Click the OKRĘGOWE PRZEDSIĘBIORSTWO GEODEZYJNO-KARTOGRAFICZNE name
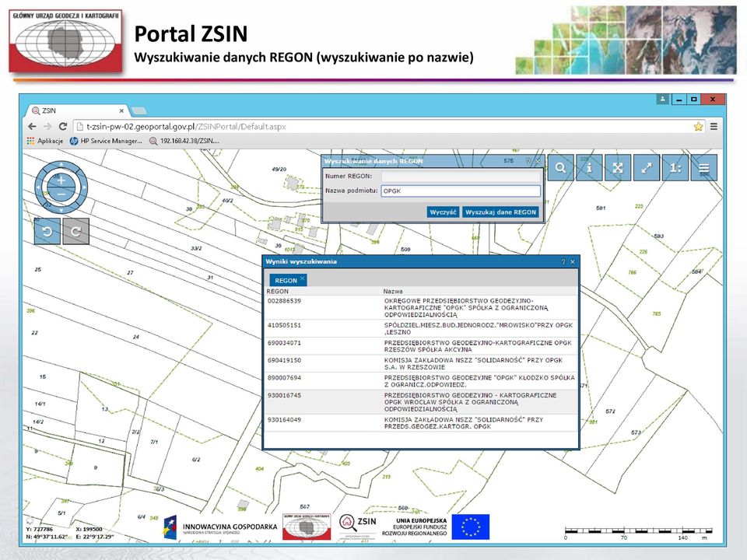The width and height of the screenshot is (747, 560). [x=466, y=308]
